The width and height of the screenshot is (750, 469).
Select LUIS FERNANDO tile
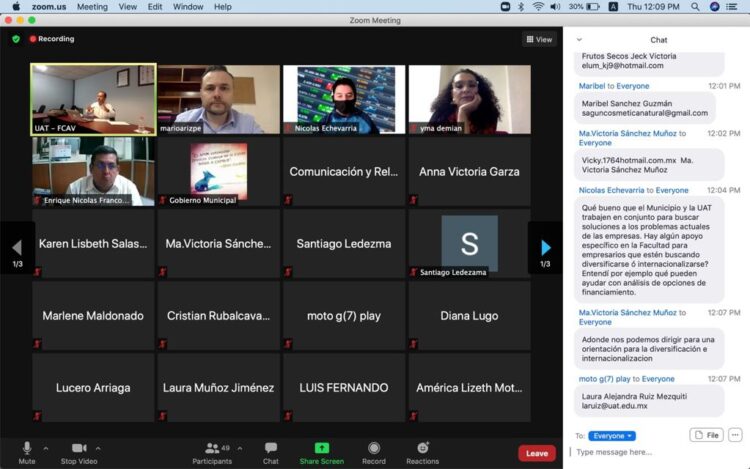coord(344,388)
